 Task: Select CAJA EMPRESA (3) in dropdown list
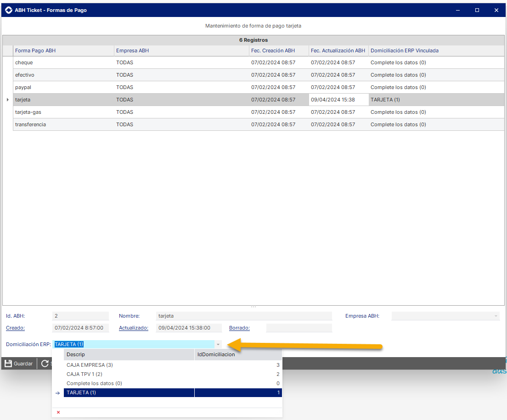(173, 365)
